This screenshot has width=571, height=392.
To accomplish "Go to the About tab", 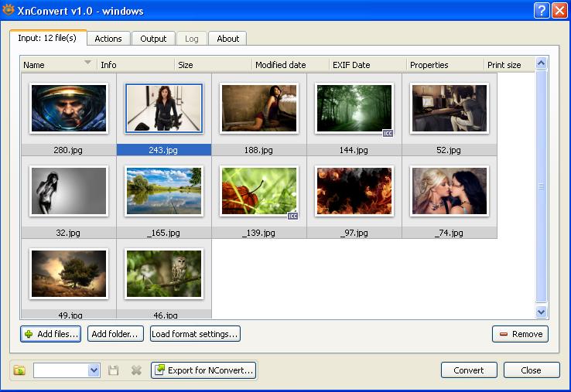I will tap(227, 39).
